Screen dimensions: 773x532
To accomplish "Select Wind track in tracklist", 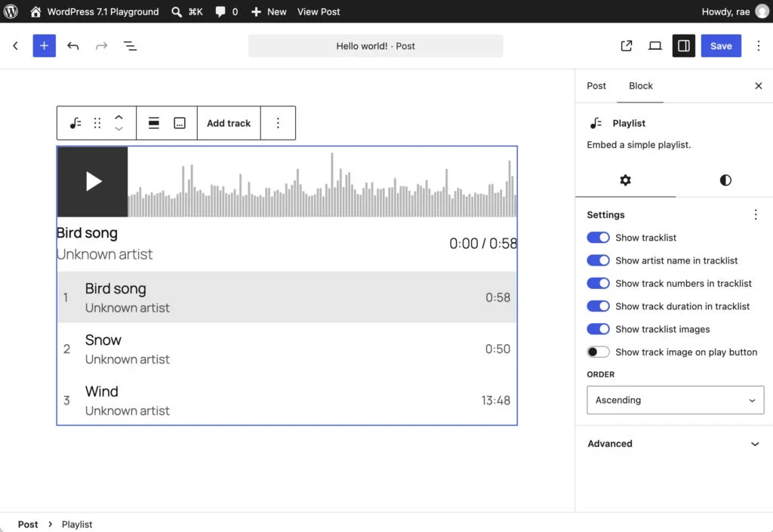I will pyautogui.click(x=287, y=400).
